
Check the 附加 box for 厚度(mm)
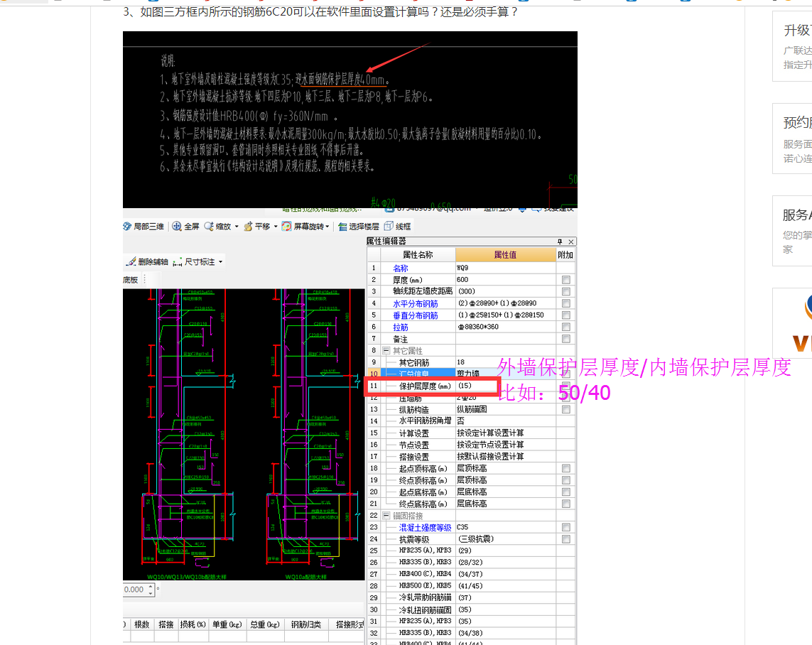click(x=566, y=280)
